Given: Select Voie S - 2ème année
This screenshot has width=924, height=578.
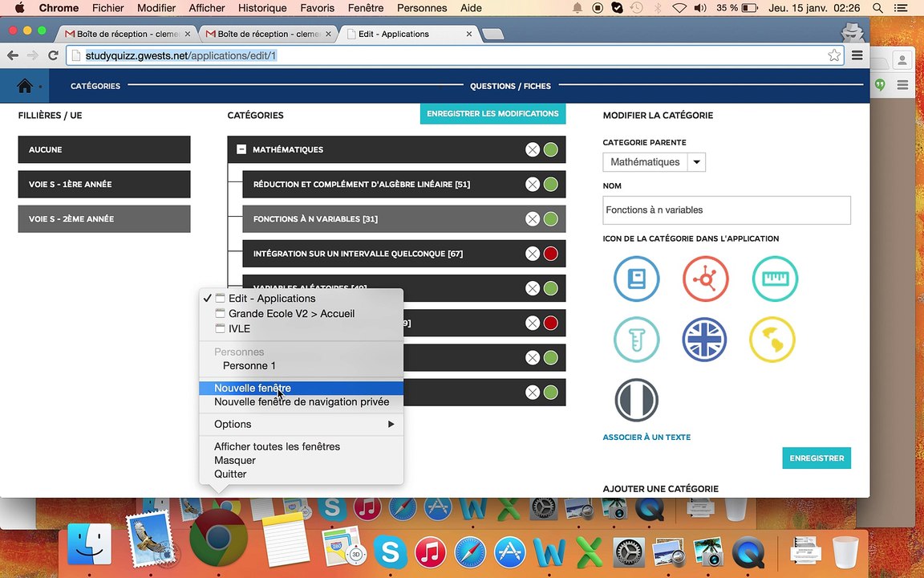Looking at the screenshot, I should point(104,219).
